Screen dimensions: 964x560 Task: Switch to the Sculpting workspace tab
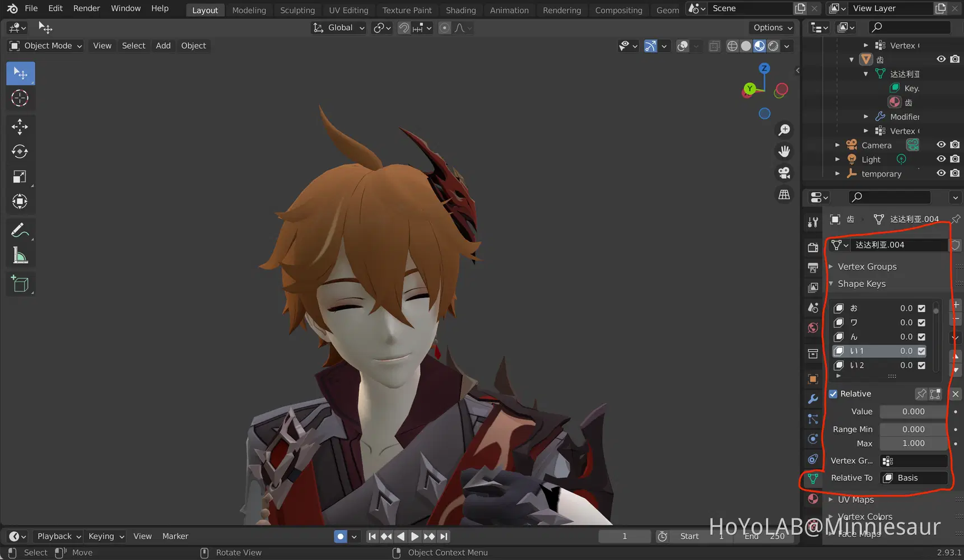297,10
